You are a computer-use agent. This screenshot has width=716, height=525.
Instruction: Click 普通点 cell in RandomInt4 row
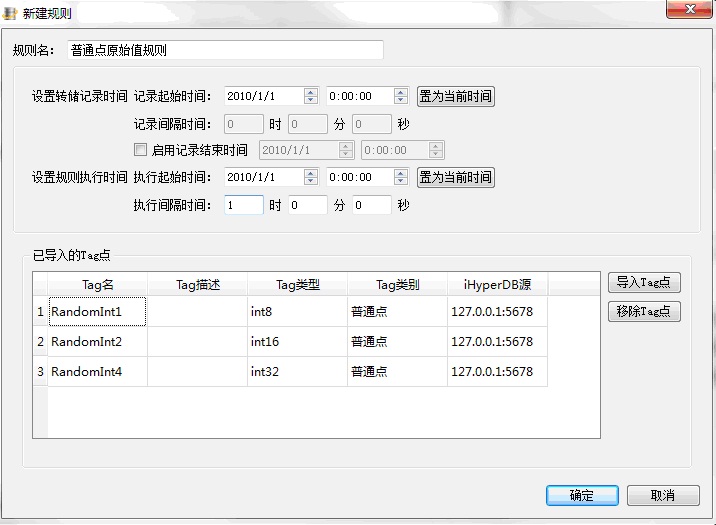[x=397, y=372]
